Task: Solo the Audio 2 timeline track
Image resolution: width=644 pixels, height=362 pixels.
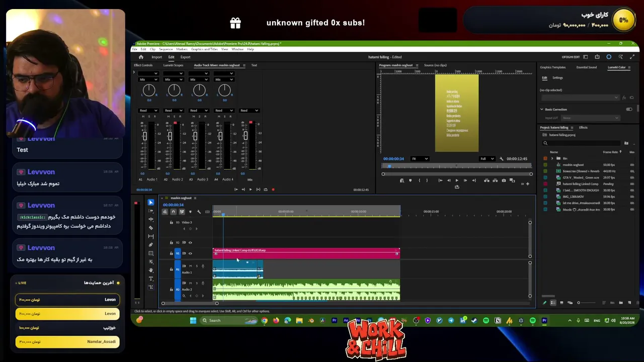Action: 197,283
